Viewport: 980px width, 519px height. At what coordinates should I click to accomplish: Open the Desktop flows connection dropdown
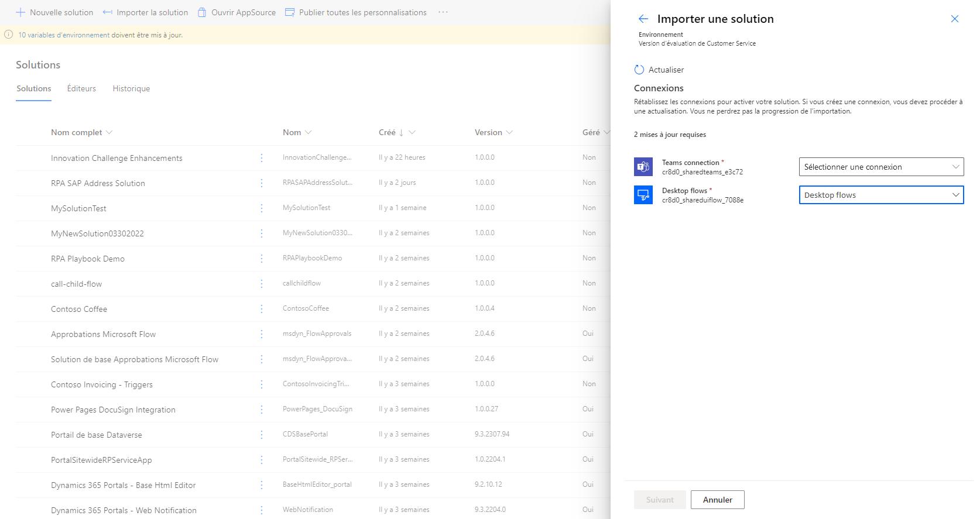[881, 195]
